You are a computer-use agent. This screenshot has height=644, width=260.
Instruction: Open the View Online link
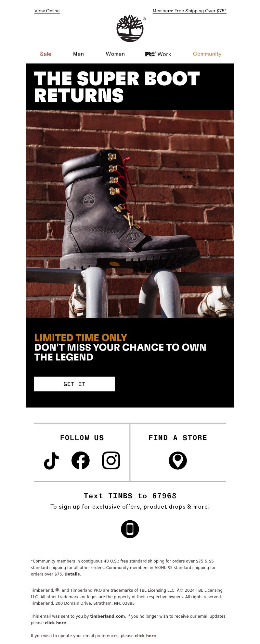pos(47,11)
